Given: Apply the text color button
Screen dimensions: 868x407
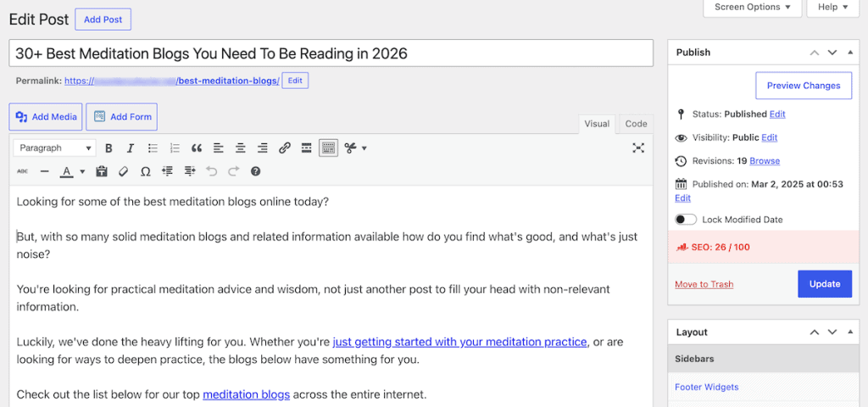Looking at the screenshot, I should click(x=67, y=171).
